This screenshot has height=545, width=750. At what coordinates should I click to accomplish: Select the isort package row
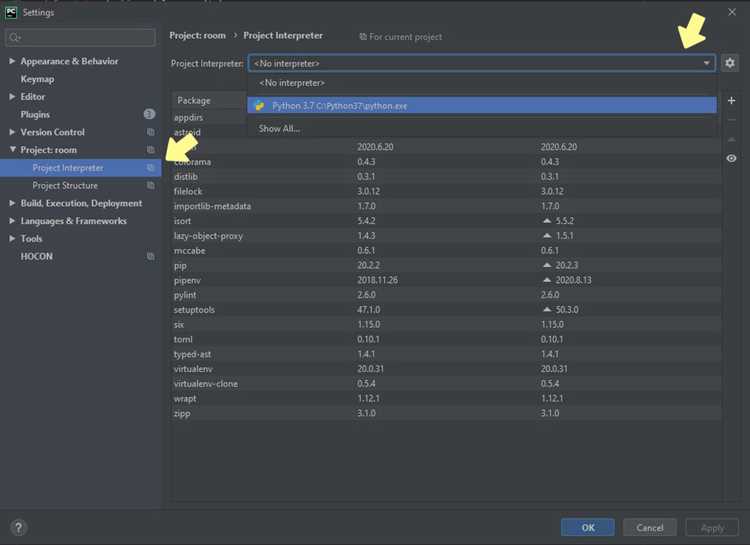(446, 221)
